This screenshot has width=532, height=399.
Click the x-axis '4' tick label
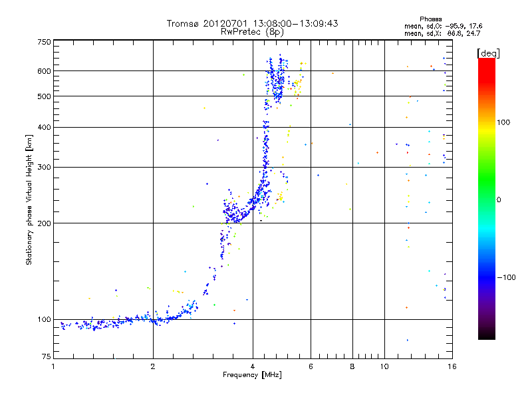253,366
